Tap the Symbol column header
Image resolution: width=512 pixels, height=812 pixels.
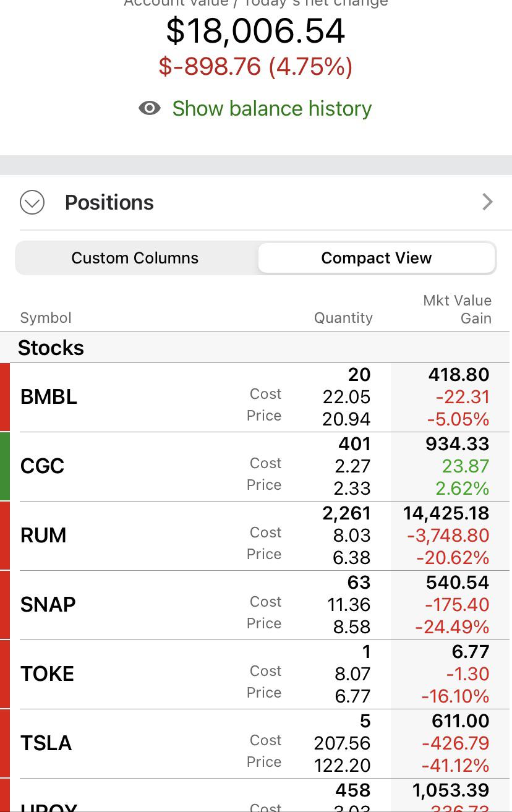click(x=46, y=318)
